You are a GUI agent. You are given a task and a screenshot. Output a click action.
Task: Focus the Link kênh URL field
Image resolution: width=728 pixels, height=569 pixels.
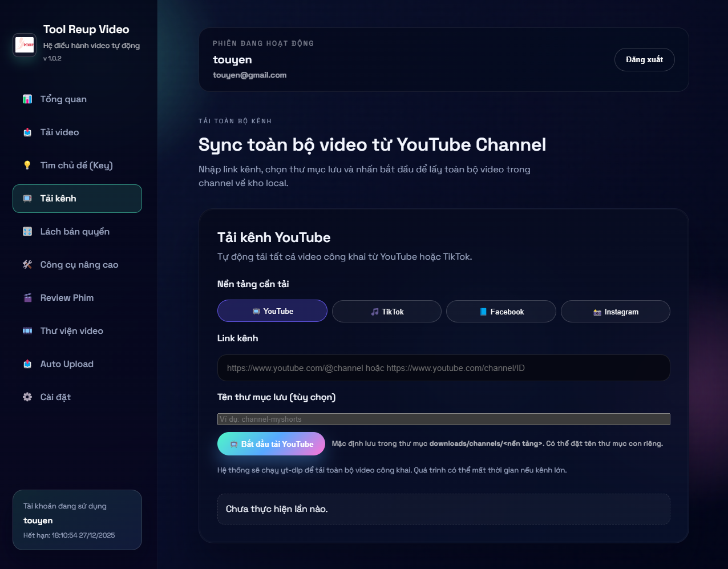443,368
